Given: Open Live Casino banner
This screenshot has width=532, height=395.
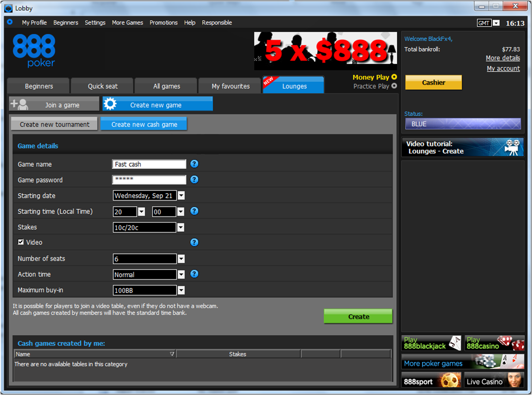Looking at the screenshot, I should (x=494, y=380).
